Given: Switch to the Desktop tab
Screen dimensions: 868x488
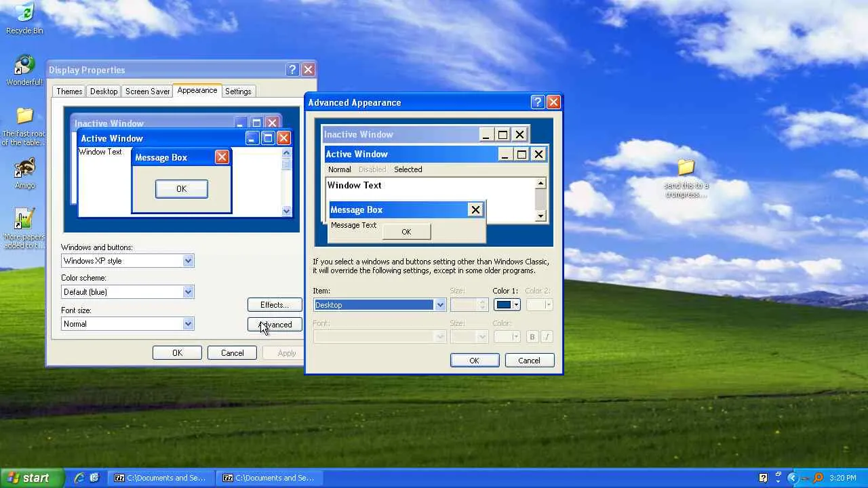Looking at the screenshot, I should click(x=104, y=91).
